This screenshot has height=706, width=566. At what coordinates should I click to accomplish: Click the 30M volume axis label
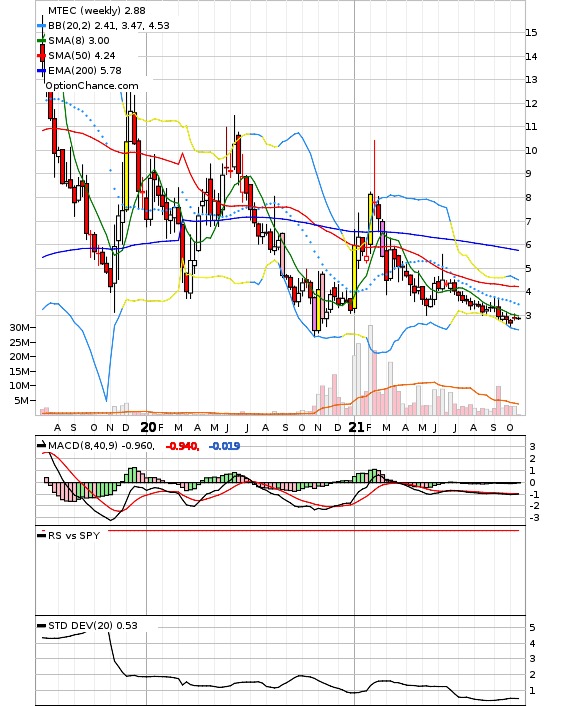pos(20,328)
